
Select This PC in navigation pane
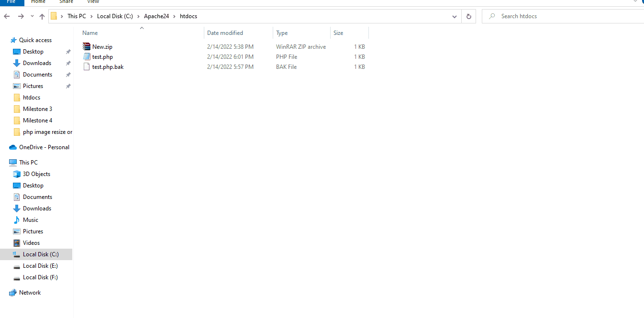tap(28, 163)
